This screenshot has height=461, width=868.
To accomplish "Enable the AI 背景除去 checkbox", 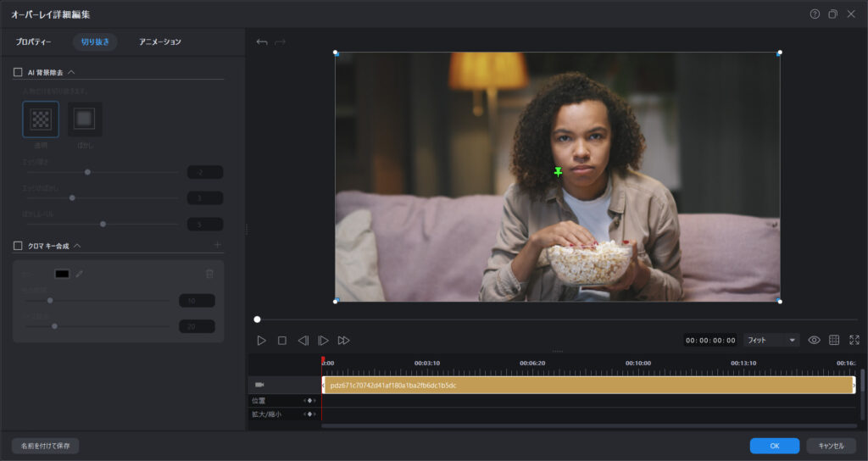I will pyautogui.click(x=18, y=73).
